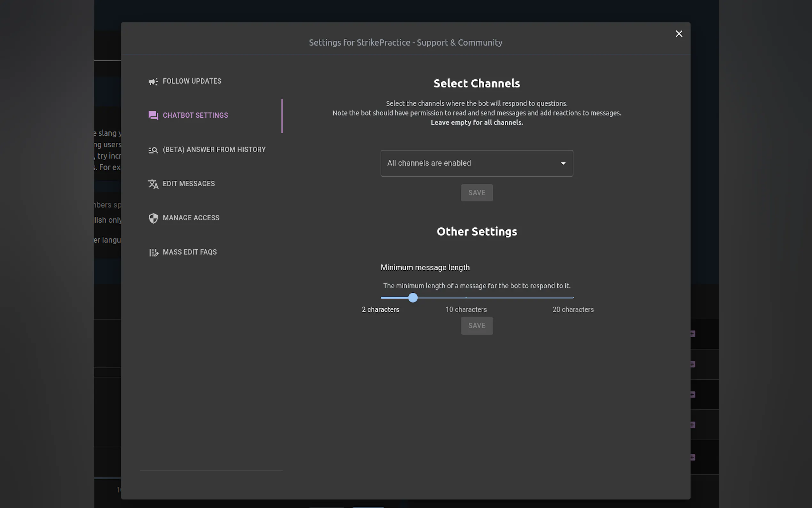This screenshot has height=508, width=812.
Task: Set slider to 10 characters mark
Action: (466, 298)
